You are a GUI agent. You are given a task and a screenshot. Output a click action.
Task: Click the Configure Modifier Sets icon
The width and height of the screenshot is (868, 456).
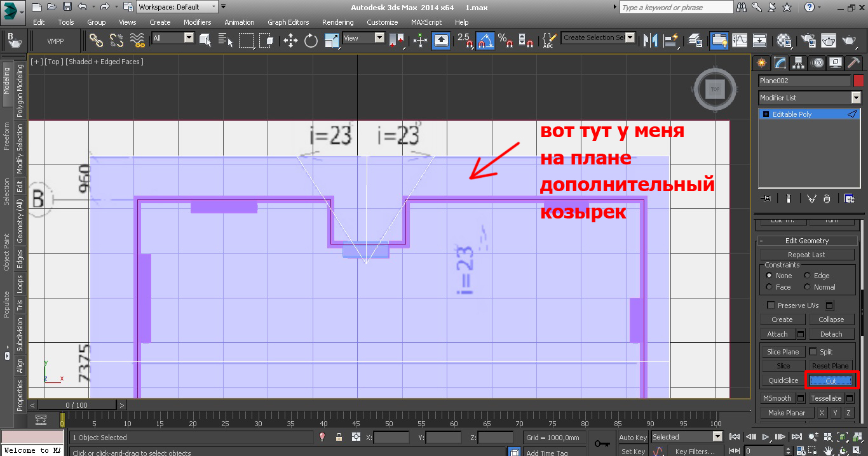(850, 199)
